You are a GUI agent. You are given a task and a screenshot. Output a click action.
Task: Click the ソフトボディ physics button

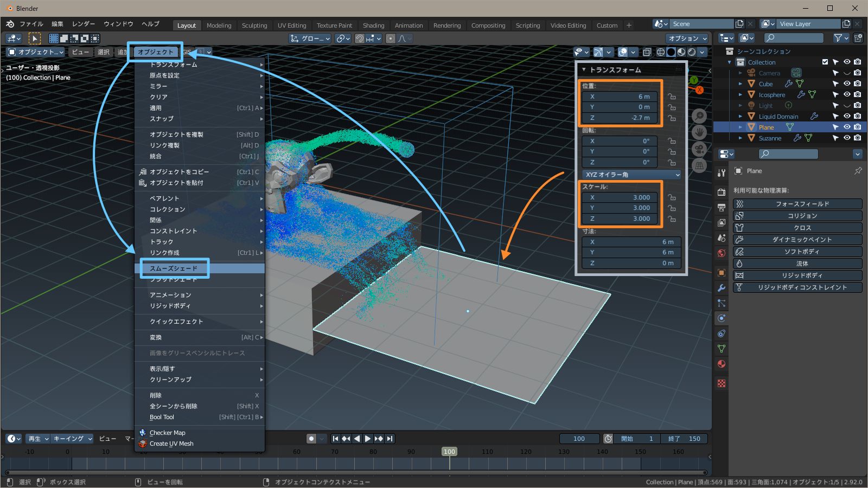coord(797,252)
